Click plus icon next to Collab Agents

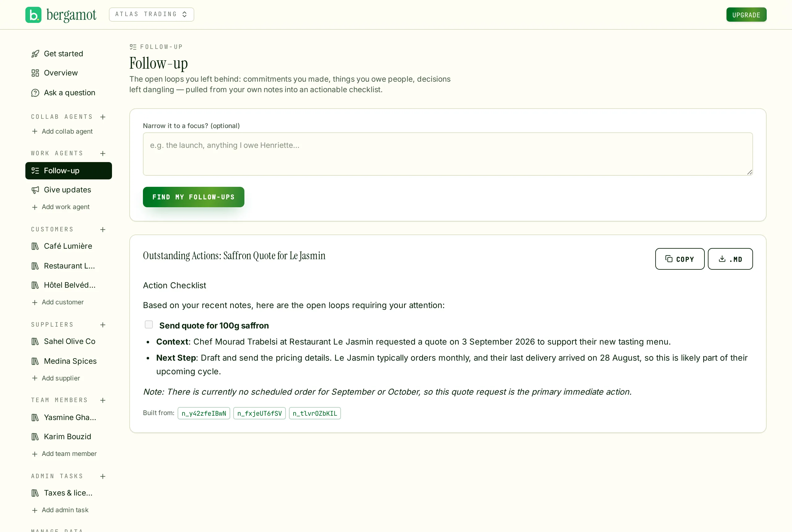(103, 117)
